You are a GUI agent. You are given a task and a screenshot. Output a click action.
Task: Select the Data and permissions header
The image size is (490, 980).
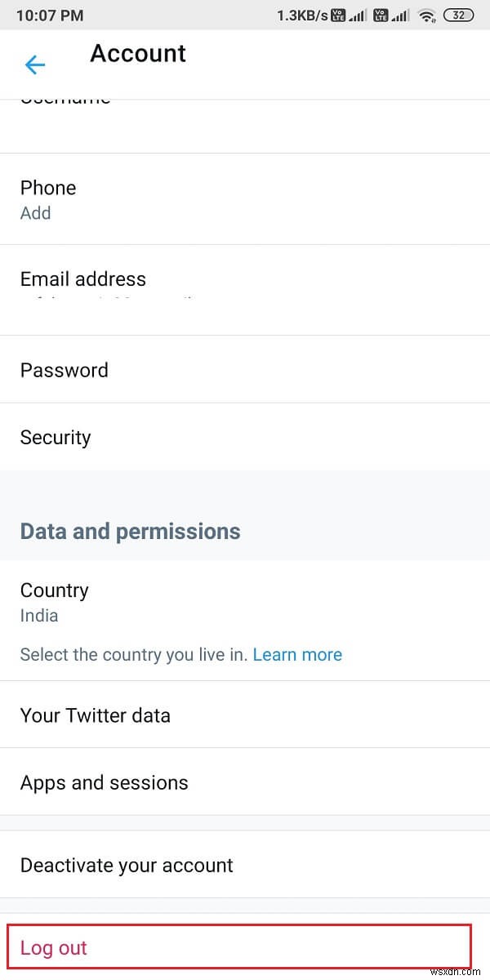click(130, 531)
